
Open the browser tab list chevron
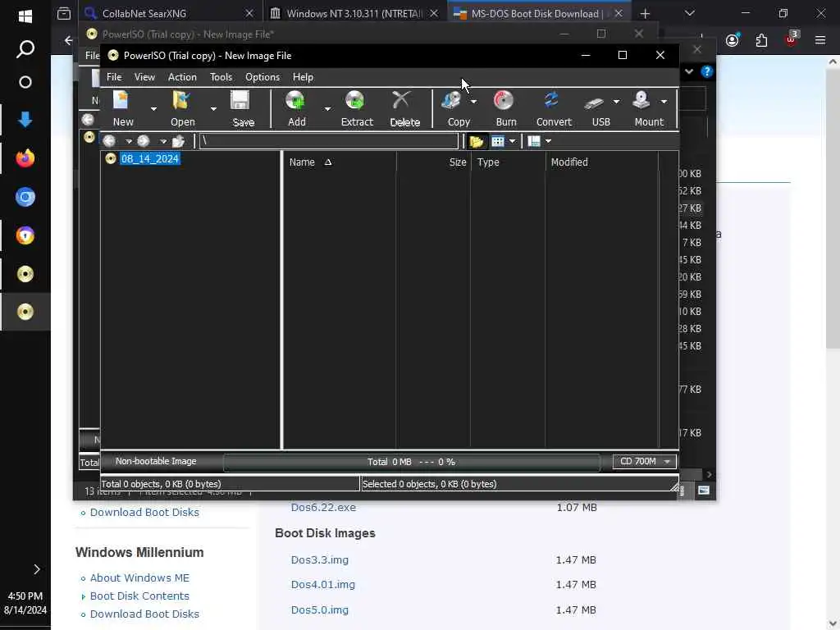(689, 13)
